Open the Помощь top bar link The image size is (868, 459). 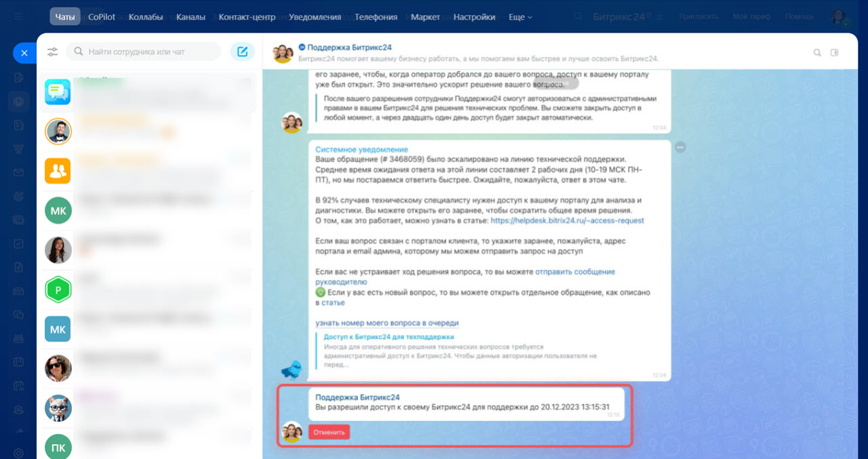[799, 17]
